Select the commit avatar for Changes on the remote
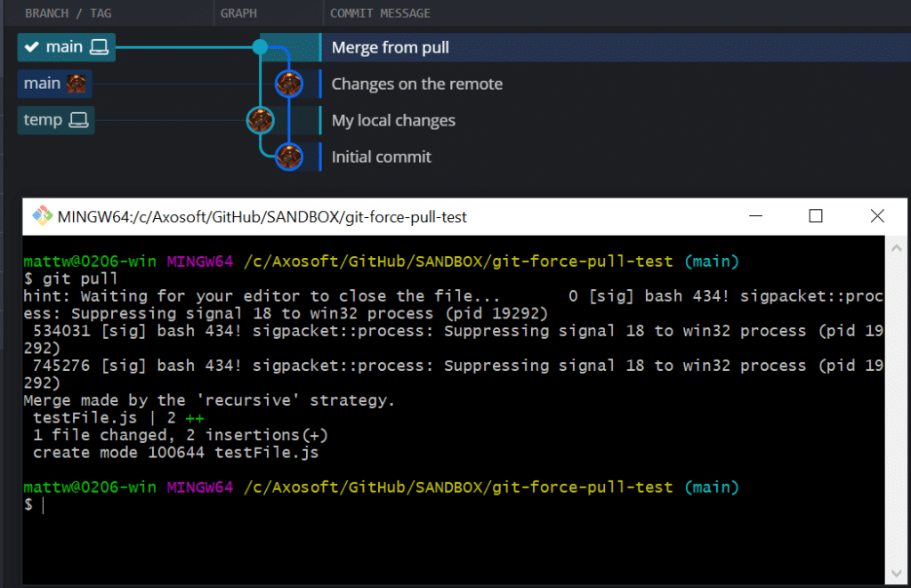Screen dimensions: 911x588 pyautogui.click(x=288, y=83)
